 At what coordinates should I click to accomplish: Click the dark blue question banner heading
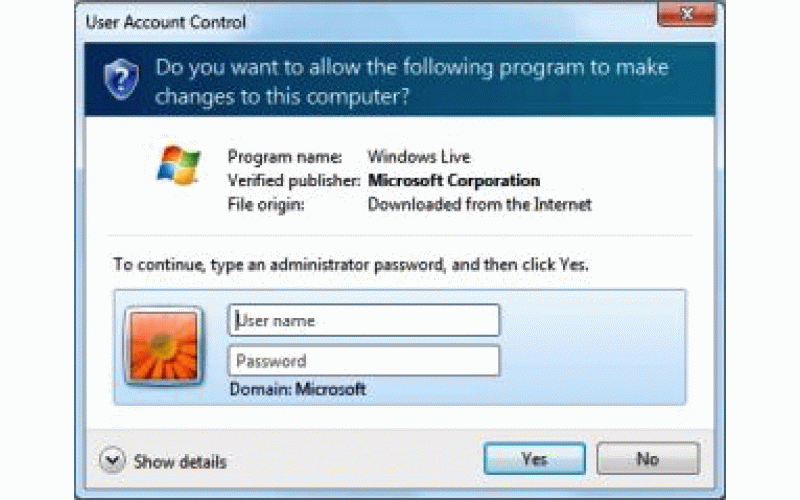point(412,82)
